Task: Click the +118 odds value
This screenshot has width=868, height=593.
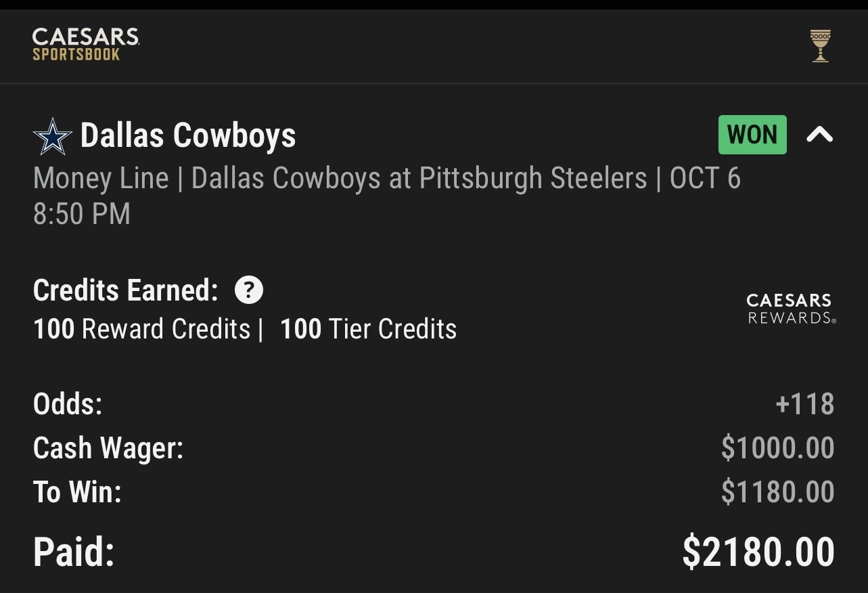Action: click(x=804, y=404)
